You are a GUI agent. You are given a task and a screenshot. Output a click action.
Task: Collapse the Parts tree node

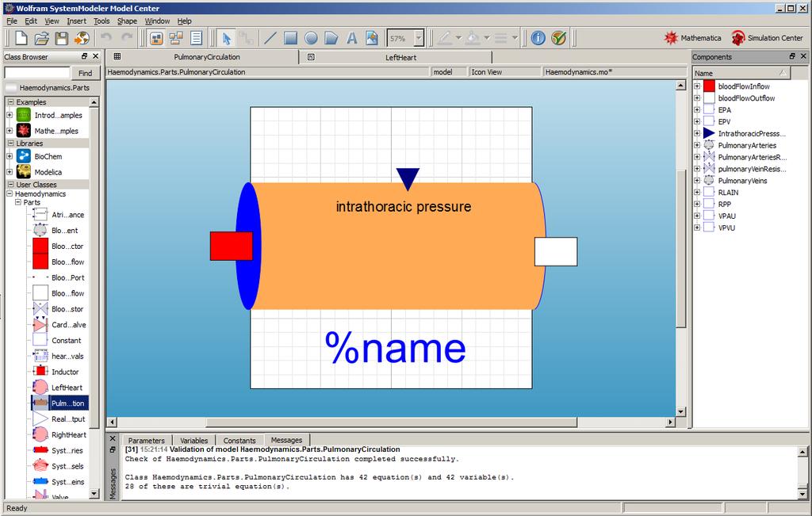[18, 202]
